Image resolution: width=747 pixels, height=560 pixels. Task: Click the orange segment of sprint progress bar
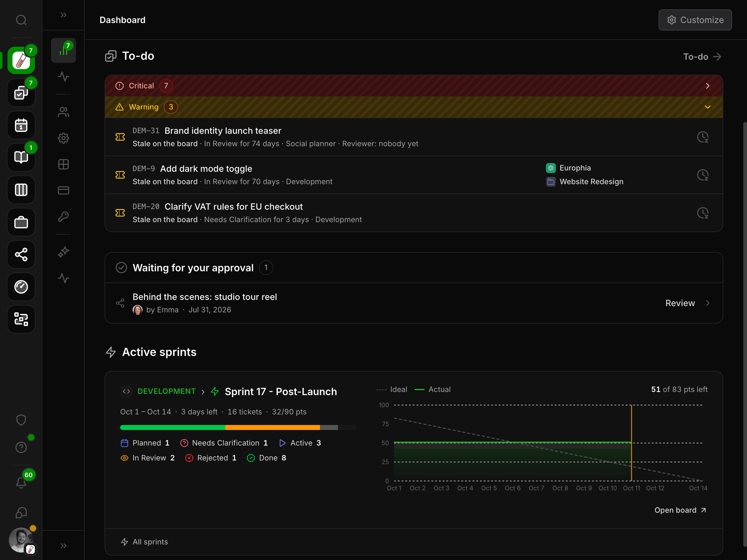tap(273, 427)
